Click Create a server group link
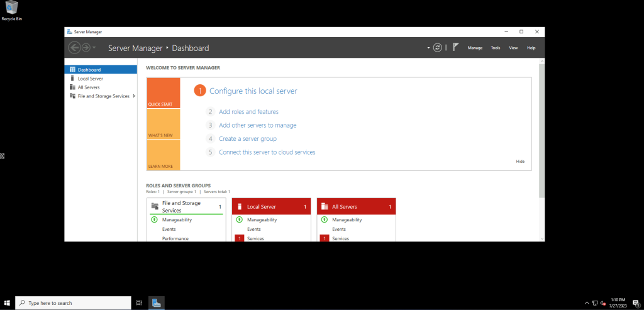Screen dimensions: 644x310 pos(248,139)
